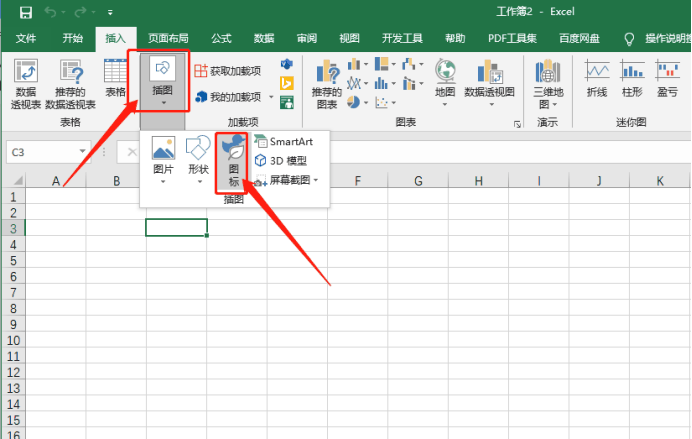Click the Select All corner triangle
The image size is (692, 439).
coord(17,180)
